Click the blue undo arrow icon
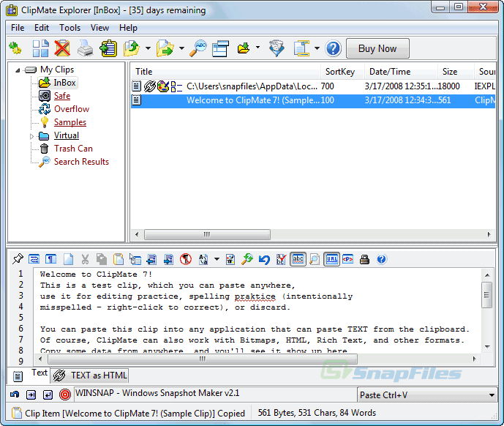 click(264, 259)
